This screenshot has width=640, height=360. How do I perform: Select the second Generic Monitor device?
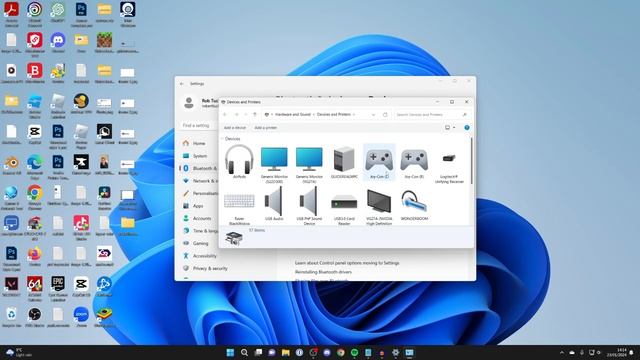[309, 164]
